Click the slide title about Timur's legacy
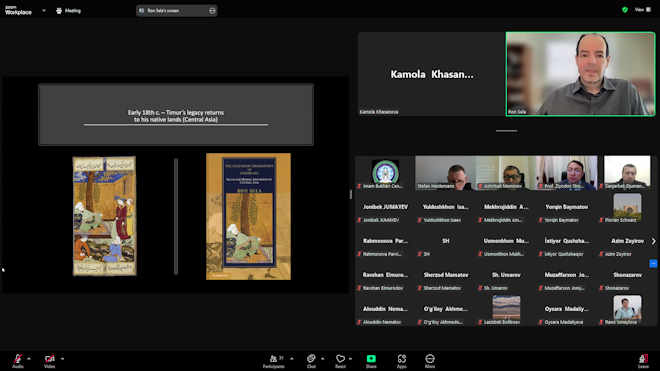Viewport: 660px width, 371px height. [x=176, y=116]
